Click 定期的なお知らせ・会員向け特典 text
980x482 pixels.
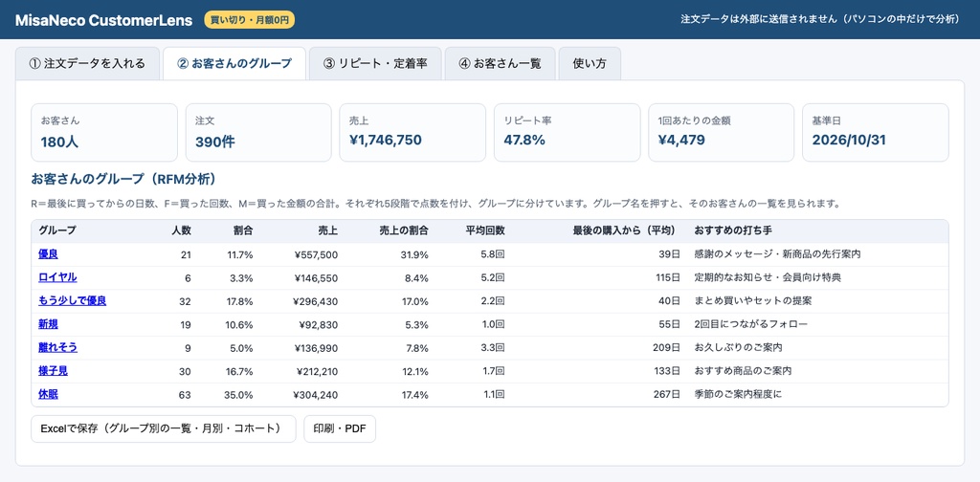pos(768,278)
